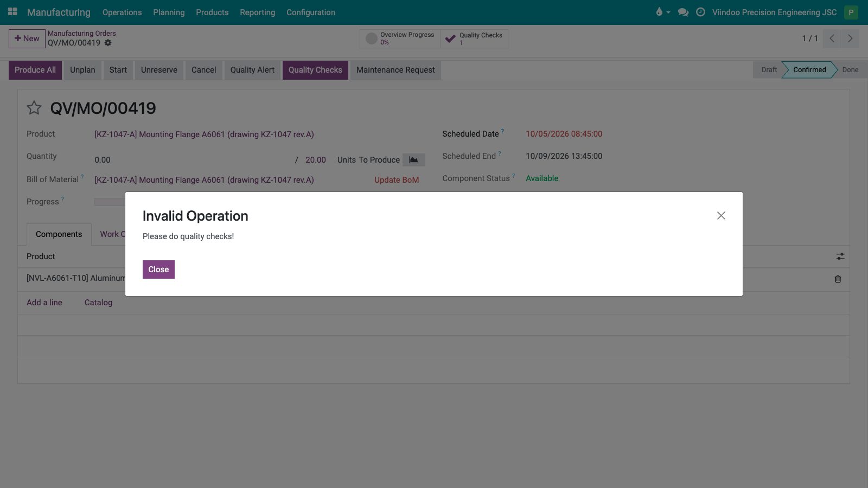
Task: Open the conversations chat icon
Action: coord(684,12)
